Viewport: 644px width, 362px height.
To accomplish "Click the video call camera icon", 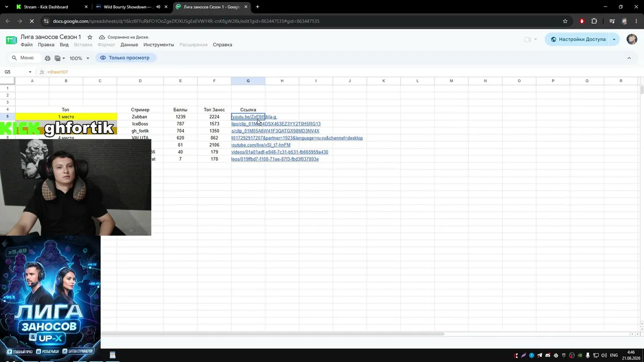I will (528, 39).
